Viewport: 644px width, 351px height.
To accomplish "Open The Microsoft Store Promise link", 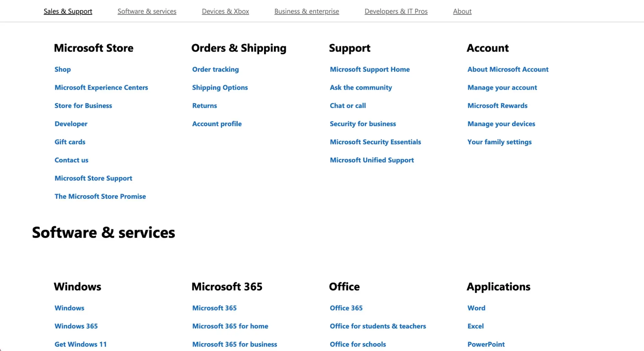I will pos(100,196).
